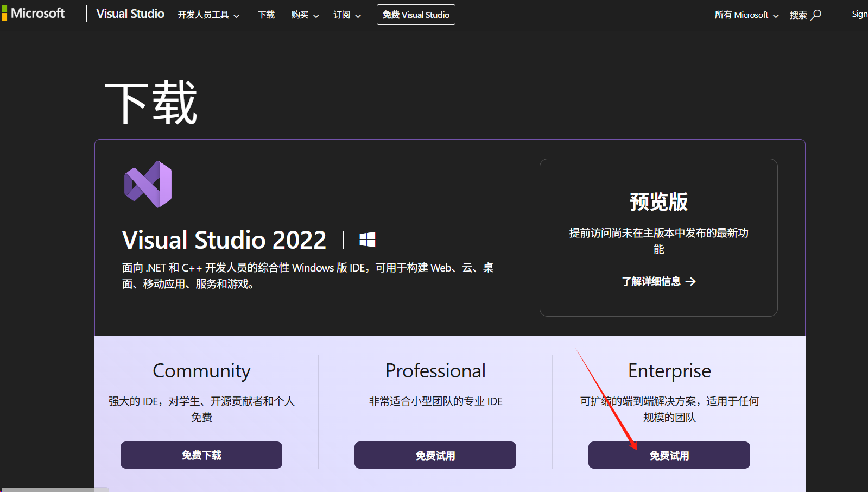The width and height of the screenshot is (868, 492).
Task: Click the 搜索 magnifier icon
Action: click(816, 15)
